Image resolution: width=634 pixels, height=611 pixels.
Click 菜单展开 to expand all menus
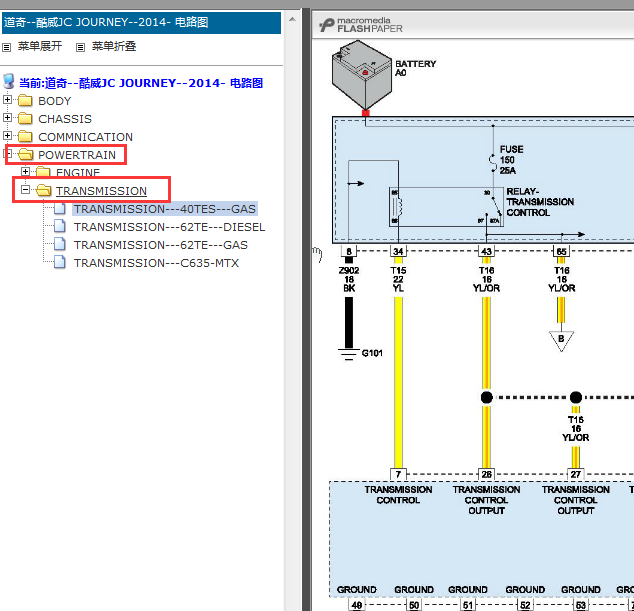coord(40,47)
